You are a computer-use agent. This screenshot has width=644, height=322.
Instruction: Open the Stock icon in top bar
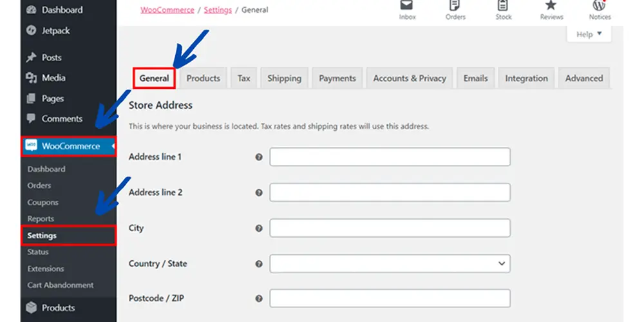point(503,5)
